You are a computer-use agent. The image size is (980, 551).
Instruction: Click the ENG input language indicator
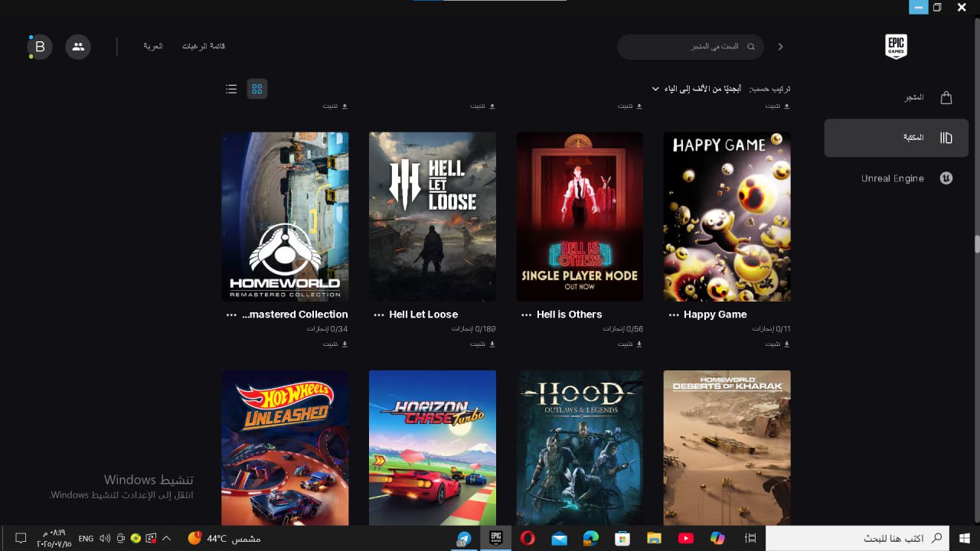(86, 538)
